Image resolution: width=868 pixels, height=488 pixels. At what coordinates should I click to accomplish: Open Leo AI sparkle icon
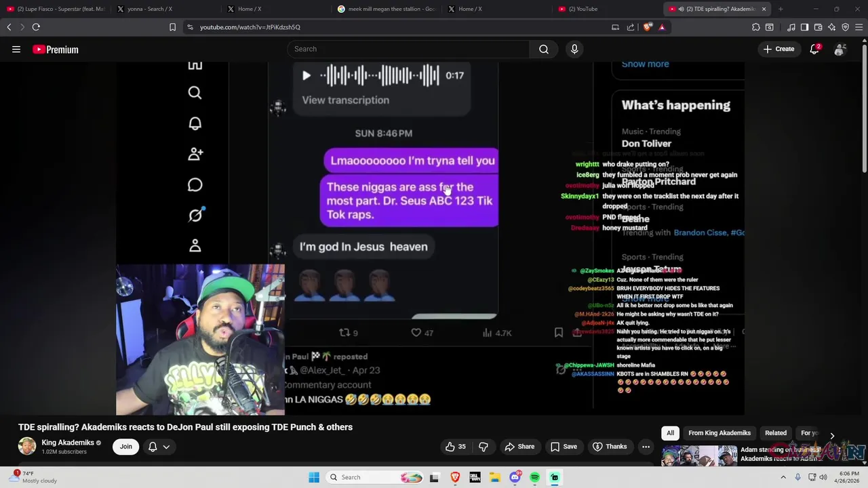click(831, 27)
